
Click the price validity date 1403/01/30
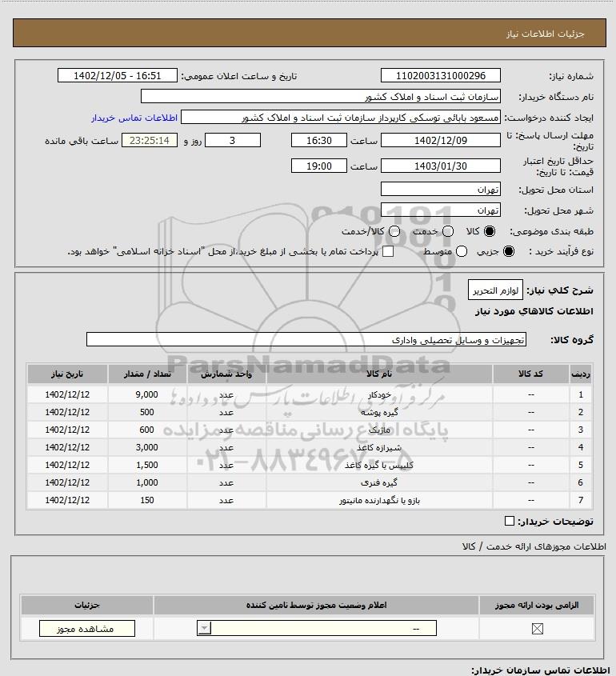[x=441, y=166]
